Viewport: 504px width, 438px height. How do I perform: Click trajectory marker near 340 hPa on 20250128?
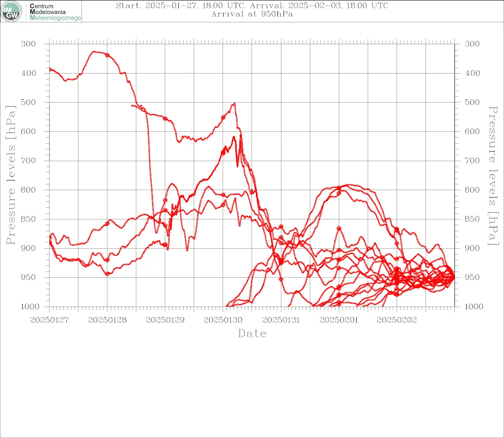coord(107,55)
